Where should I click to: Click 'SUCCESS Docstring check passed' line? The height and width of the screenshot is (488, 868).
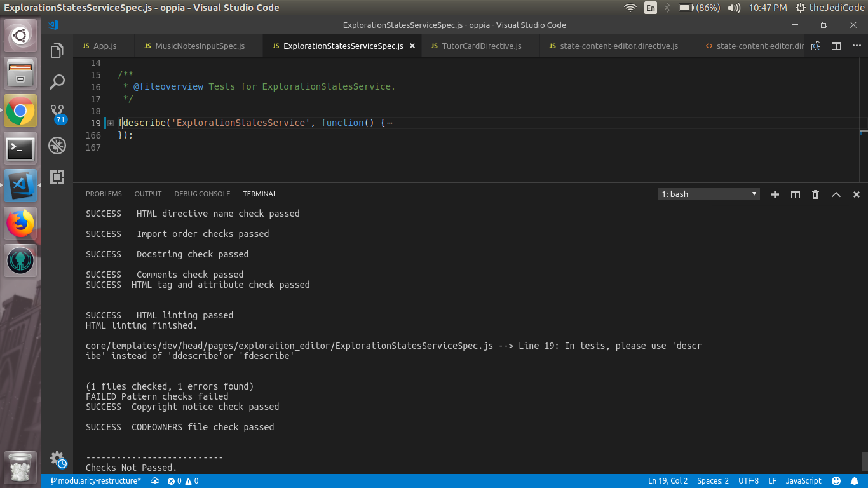[x=167, y=254]
